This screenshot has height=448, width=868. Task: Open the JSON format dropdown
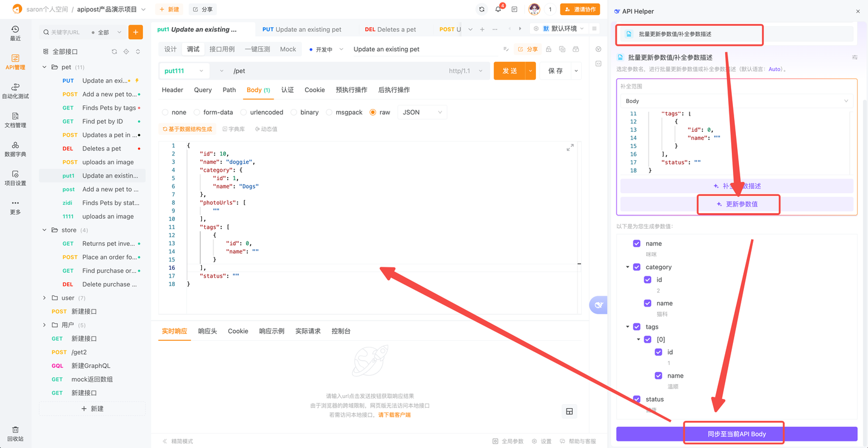tap(422, 112)
